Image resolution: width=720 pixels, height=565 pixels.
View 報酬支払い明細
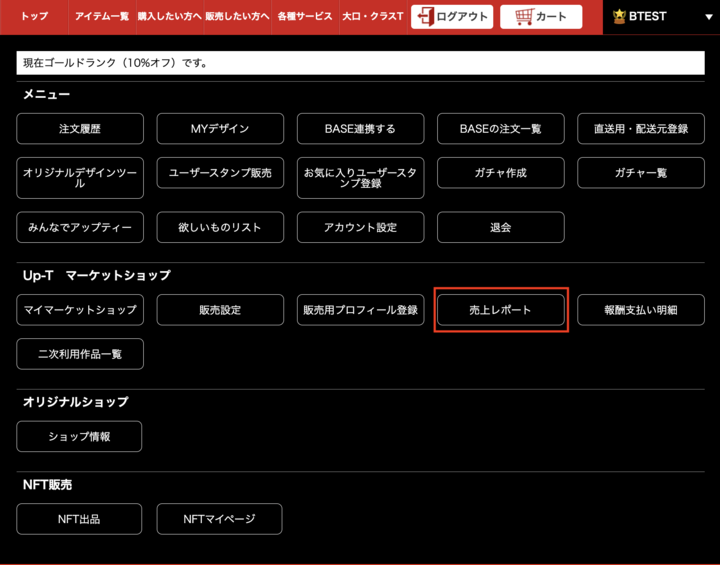(x=641, y=310)
